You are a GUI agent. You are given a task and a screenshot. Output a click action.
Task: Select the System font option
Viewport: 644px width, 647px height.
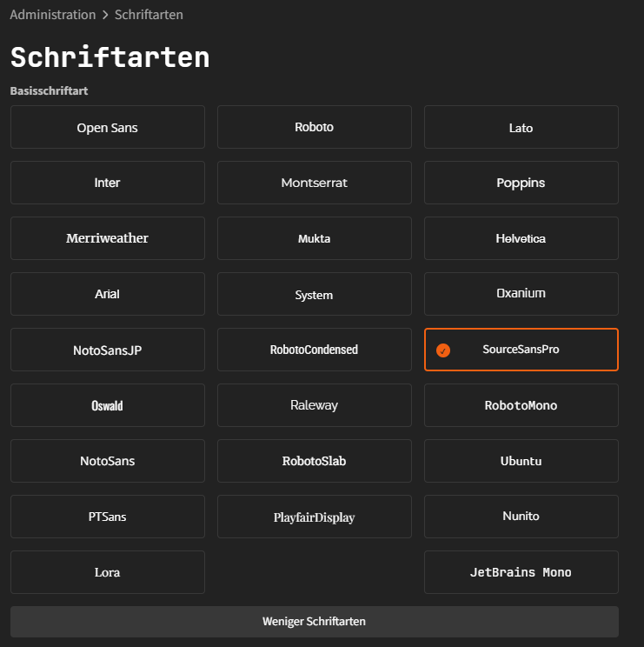(x=314, y=295)
